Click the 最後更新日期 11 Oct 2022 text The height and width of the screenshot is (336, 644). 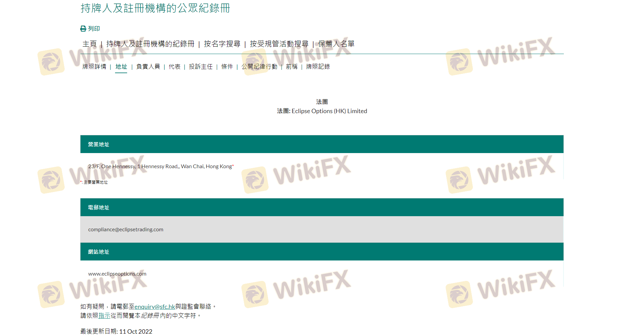pyautogui.click(x=116, y=332)
